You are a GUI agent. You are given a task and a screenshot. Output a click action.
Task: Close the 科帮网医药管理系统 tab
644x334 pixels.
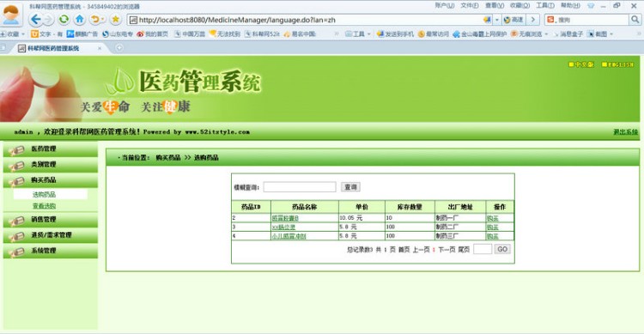[x=100, y=48]
